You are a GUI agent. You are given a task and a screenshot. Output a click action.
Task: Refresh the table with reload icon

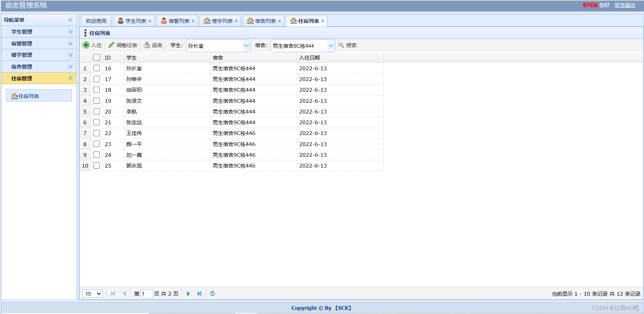[x=213, y=294]
